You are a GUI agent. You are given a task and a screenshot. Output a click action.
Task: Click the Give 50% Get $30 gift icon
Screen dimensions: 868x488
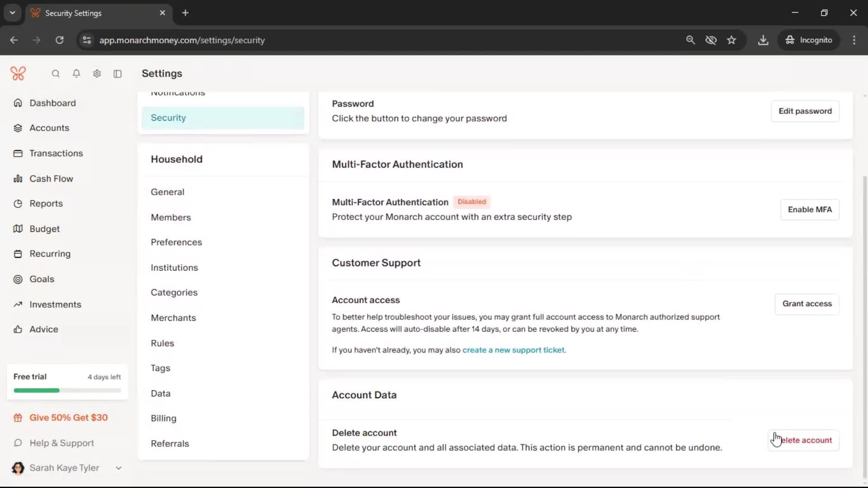tap(18, 418)
